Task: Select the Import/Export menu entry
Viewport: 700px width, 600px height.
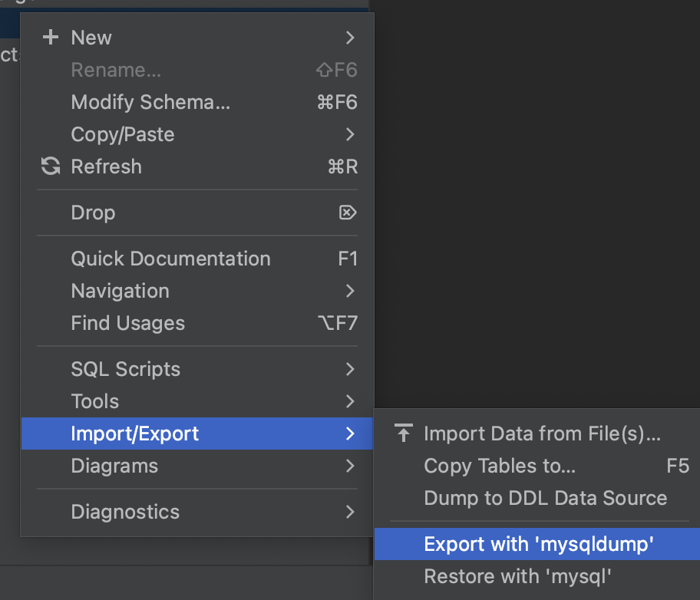Action: point(196,434)
